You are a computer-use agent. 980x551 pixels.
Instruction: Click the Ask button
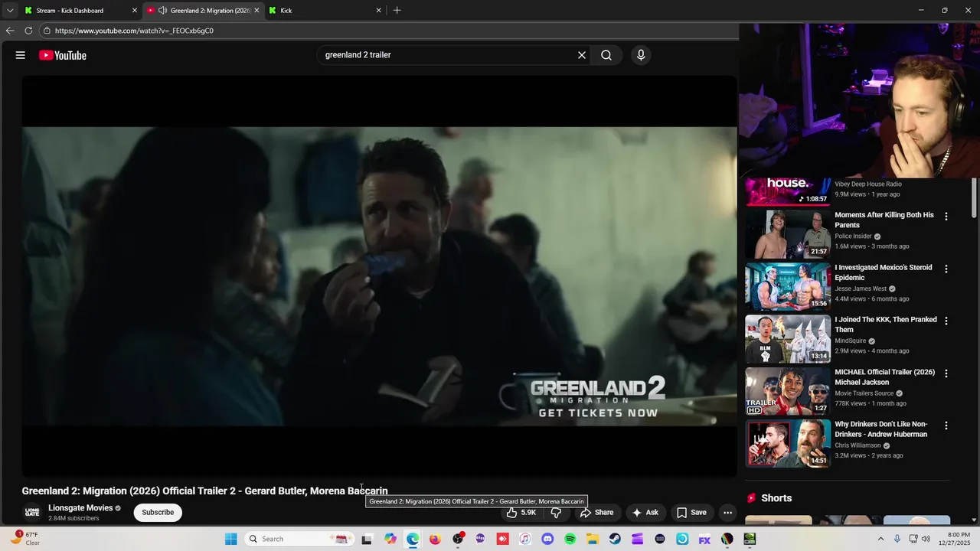pyautogui.click(x=645, y=513)
